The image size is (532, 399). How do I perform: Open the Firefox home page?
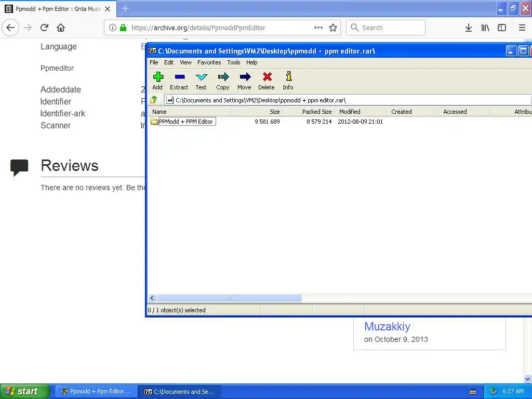click(x=61, y=28)
